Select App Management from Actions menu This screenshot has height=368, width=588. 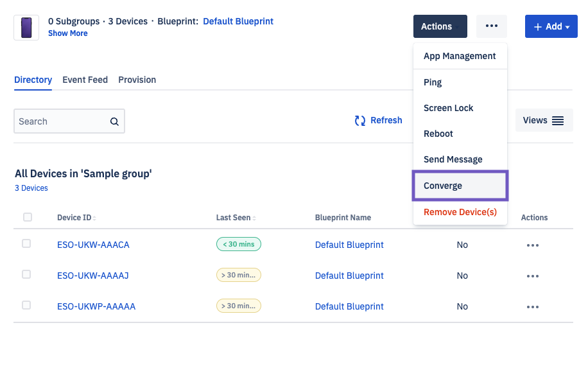point(460,57)
